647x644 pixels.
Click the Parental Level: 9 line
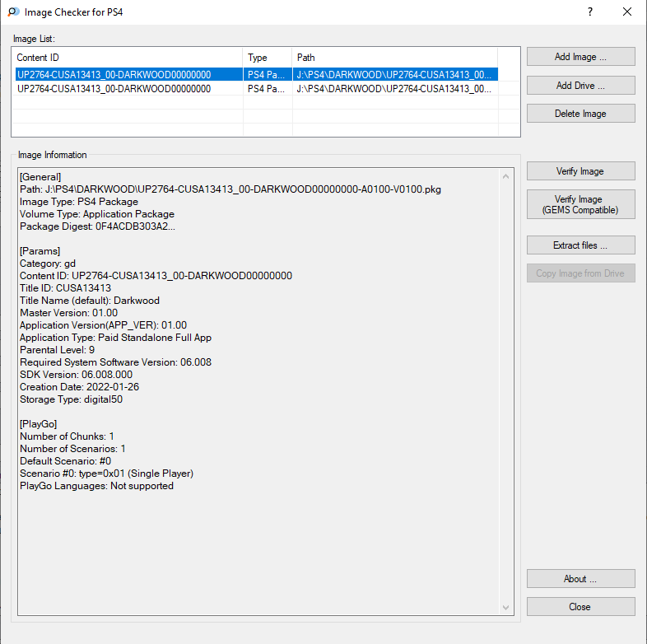57,350
